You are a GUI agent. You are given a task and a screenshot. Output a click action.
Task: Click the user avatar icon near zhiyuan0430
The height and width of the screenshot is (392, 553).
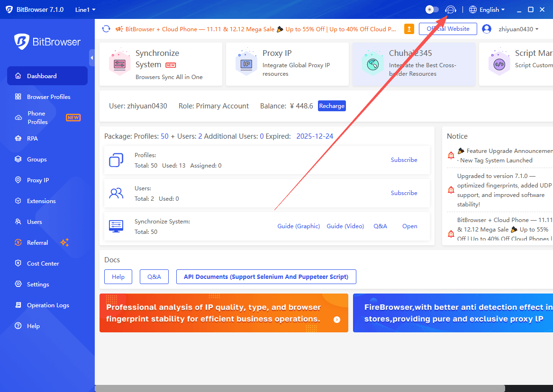tap(486, 28)
